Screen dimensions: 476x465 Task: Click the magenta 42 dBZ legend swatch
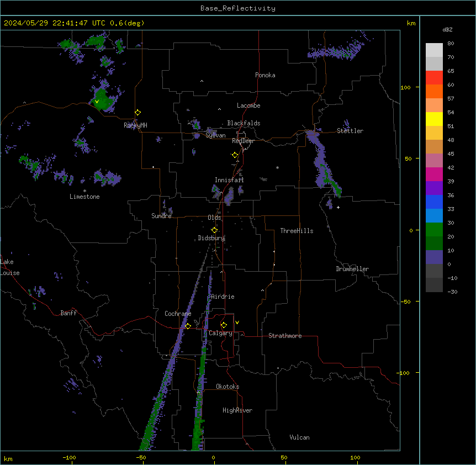click(x=434, y=174)
